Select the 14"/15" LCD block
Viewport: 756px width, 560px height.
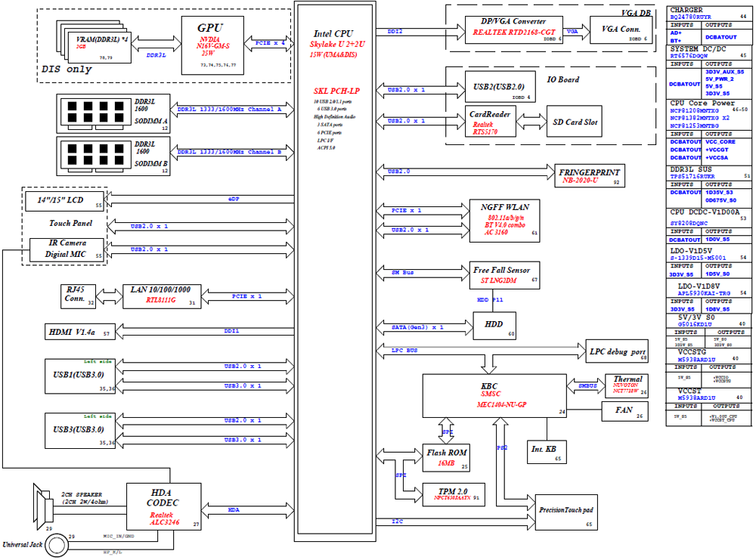[64, 201]
